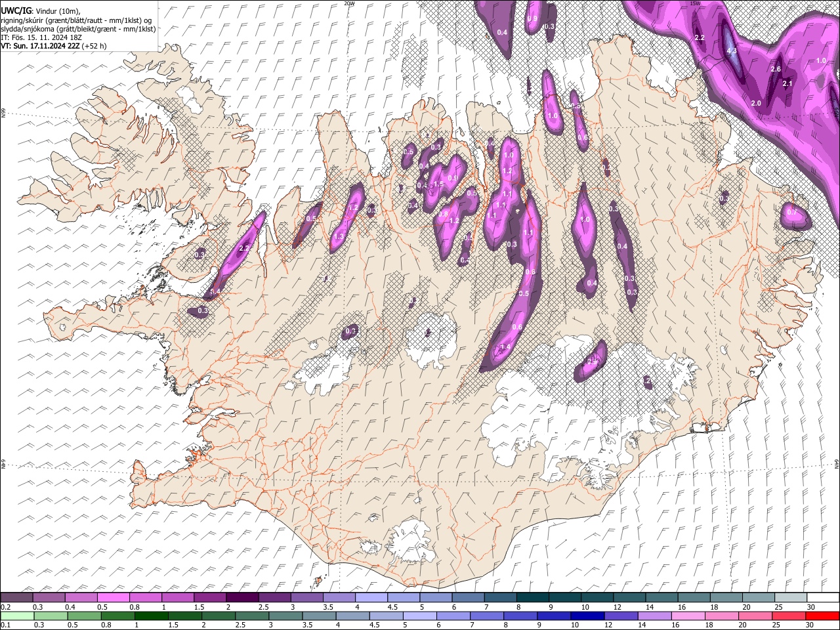
Task: Pick the top-row swatch between 4 and 4.5
Action: 371,598
